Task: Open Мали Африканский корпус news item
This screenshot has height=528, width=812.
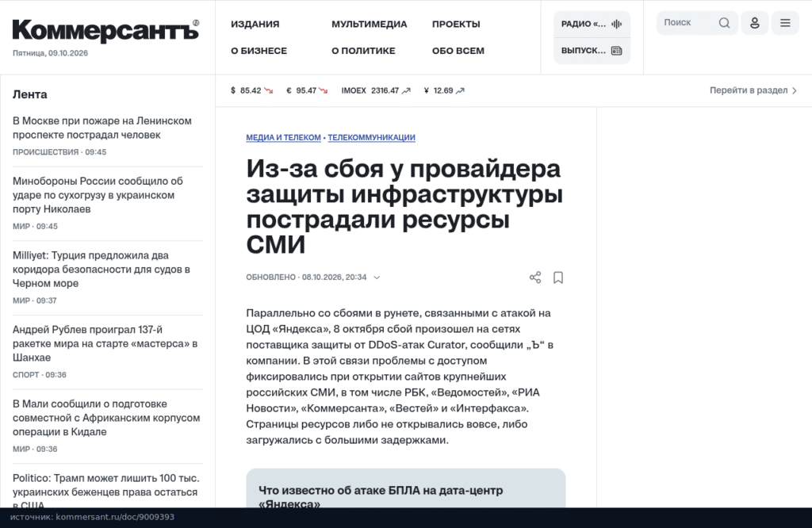Action: (106, 418)
